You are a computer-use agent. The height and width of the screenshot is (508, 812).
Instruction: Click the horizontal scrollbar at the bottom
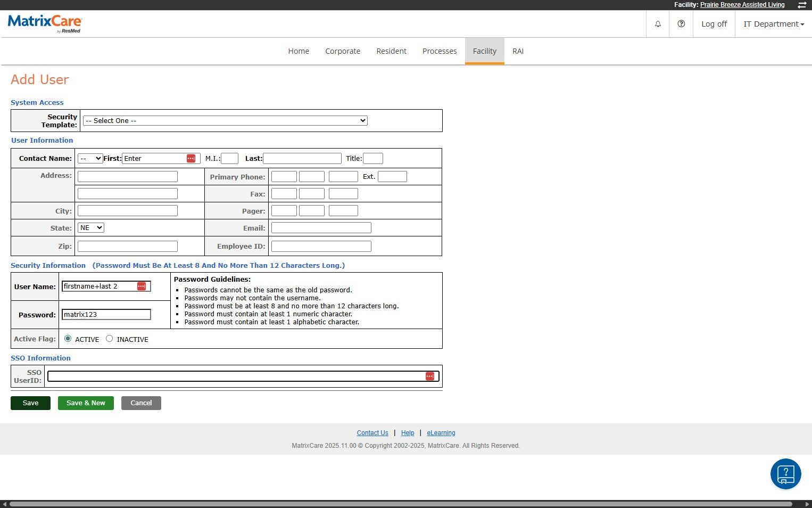[401, 504]
